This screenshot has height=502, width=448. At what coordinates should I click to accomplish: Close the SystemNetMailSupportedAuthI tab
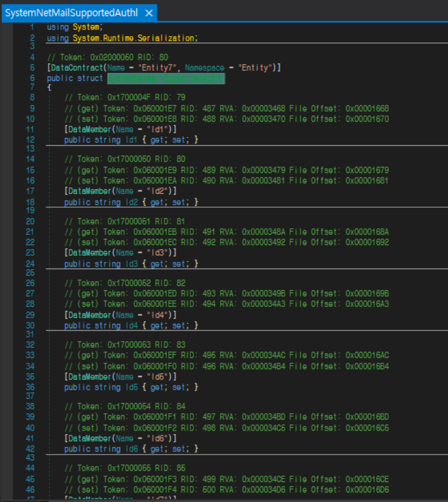[149, 13]
